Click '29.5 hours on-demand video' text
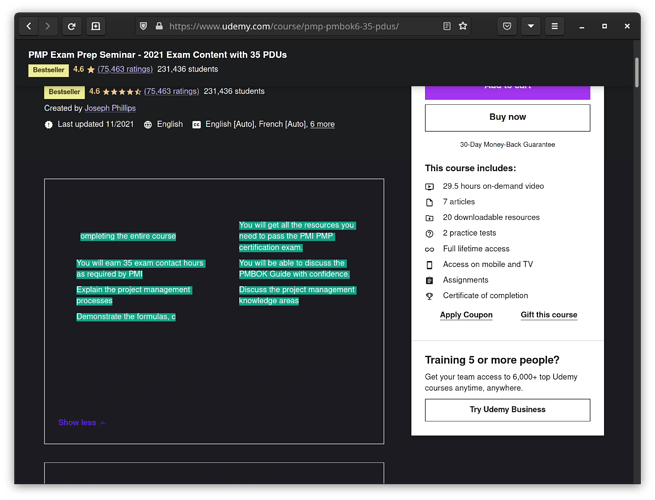This screenshot has height=500, width=655. (x=493, y=186)
